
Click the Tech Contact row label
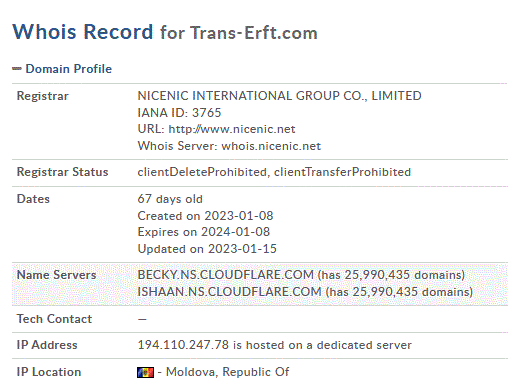54,319
